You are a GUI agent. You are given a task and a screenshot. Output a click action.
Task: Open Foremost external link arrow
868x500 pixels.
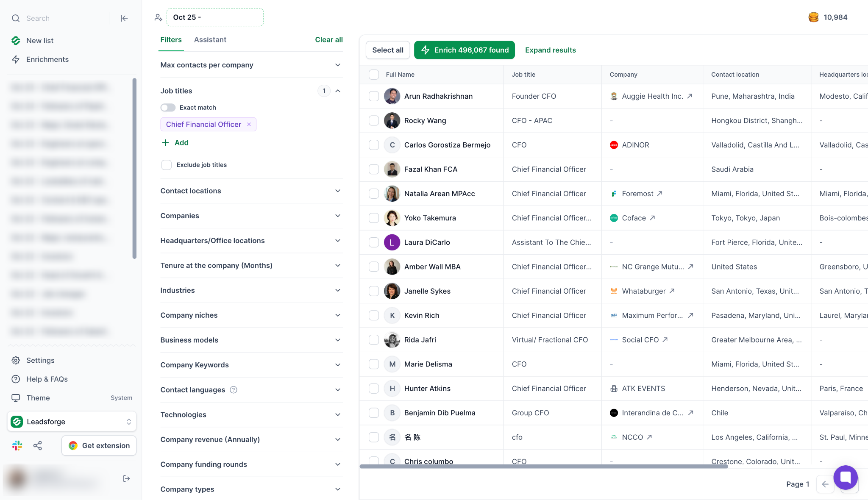[x=659, y=194]
